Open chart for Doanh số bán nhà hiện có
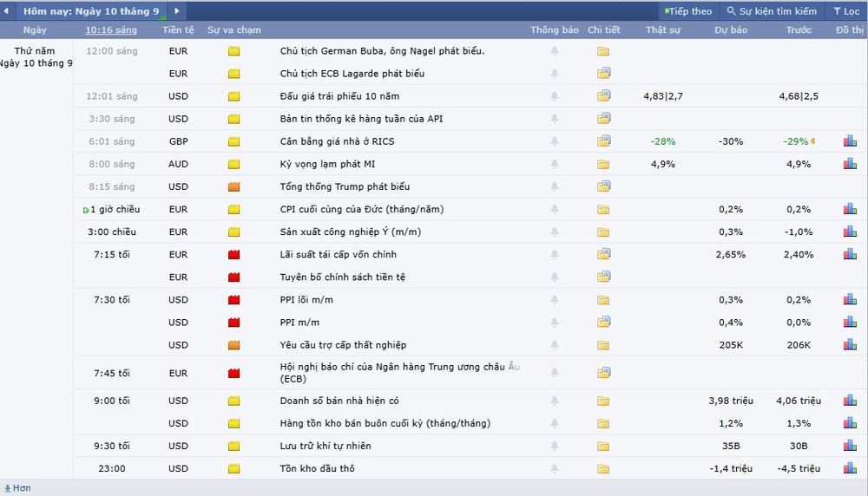The width and height of the screenshot is (868, 496). click(851, 401)
